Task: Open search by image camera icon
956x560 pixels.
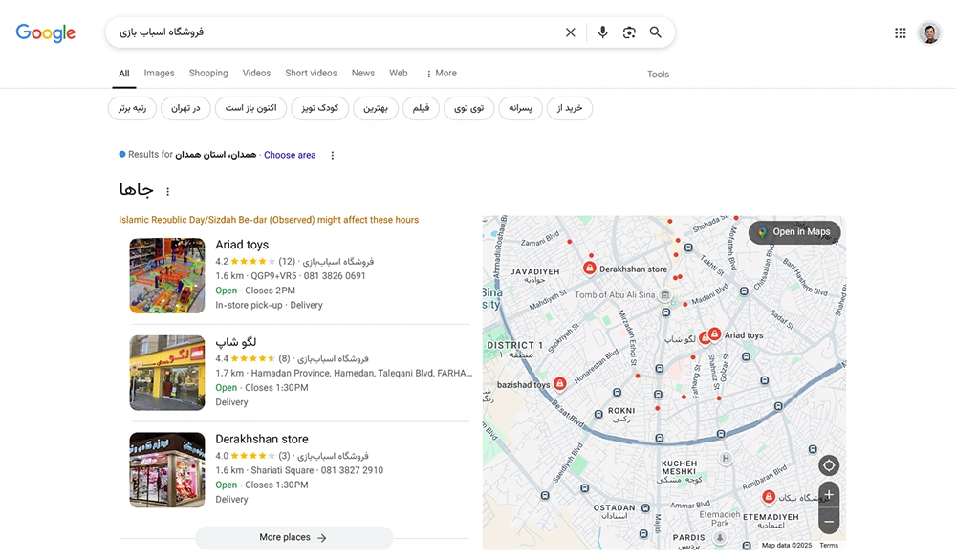Action: point(629,32)
